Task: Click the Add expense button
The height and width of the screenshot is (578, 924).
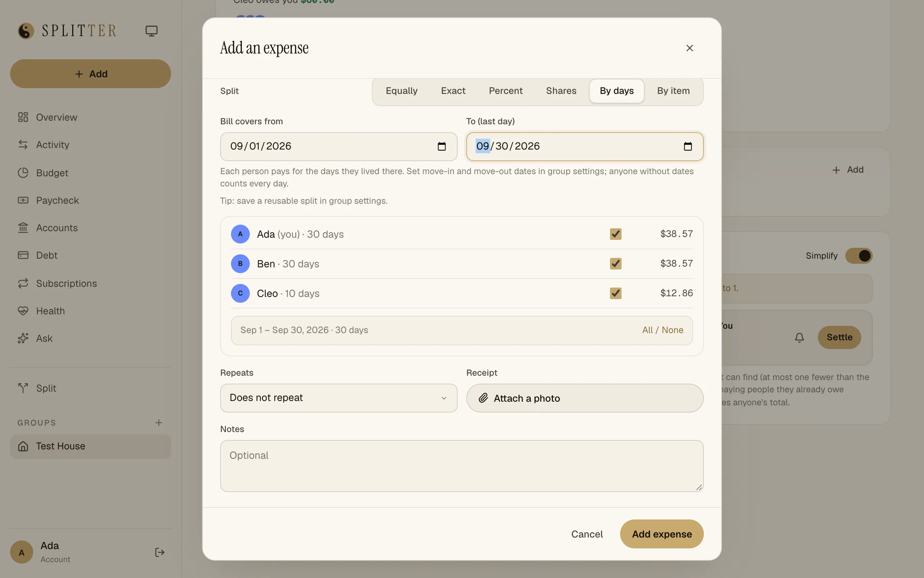Action: pos(662,534)
